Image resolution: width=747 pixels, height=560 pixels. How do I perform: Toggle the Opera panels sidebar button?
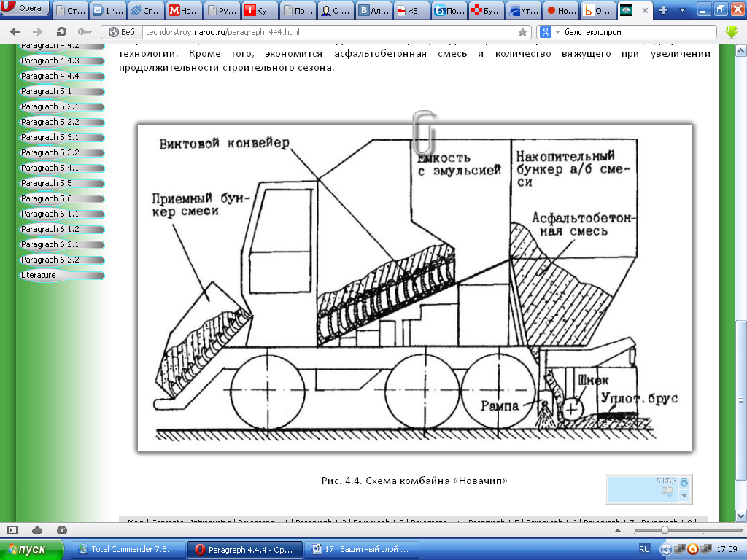coord(12,530)
